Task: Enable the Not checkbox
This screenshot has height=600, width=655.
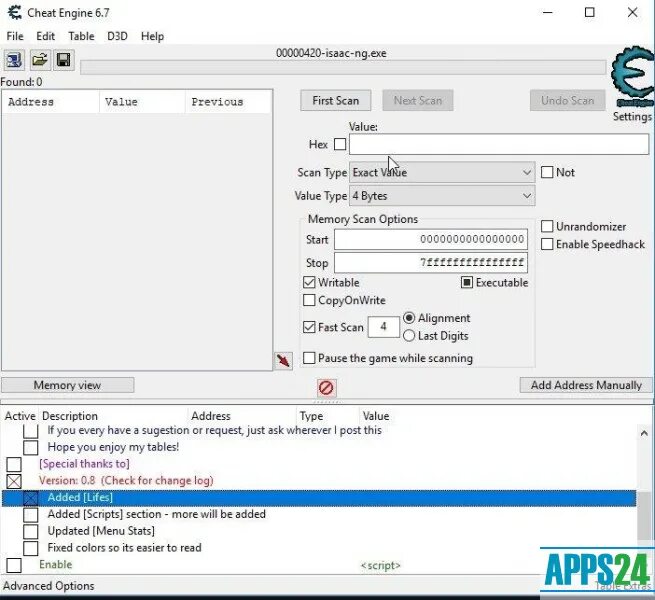Action: coord(547,172)
